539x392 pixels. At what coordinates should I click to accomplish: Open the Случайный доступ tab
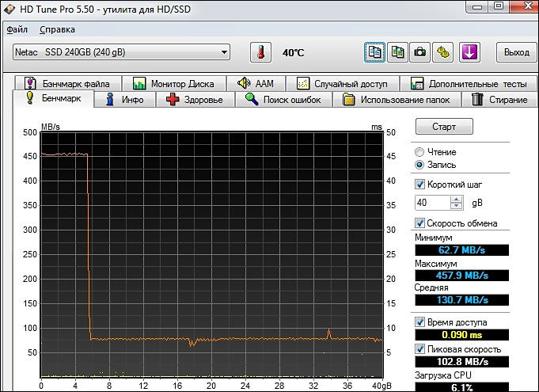(x=343, y=84)
